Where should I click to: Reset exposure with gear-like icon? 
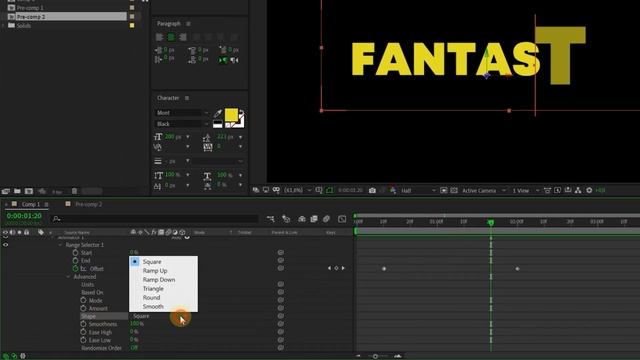[x=589, y=191]
